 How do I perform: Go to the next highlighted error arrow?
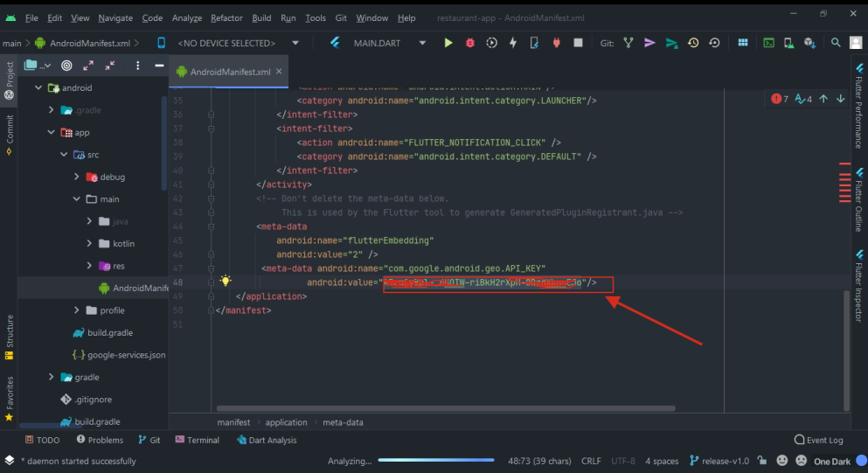(840, 99)
